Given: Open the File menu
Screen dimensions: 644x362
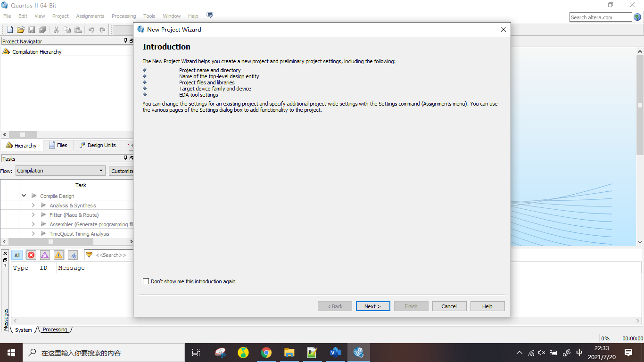Looking at the screenshot, I should [7, 16].
